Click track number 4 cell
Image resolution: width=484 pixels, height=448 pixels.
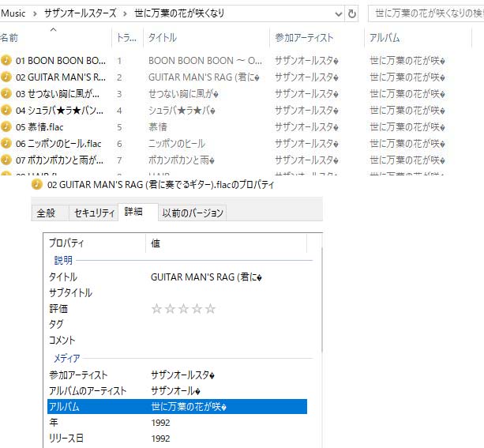pyautogui.click(x=119, y=111)
